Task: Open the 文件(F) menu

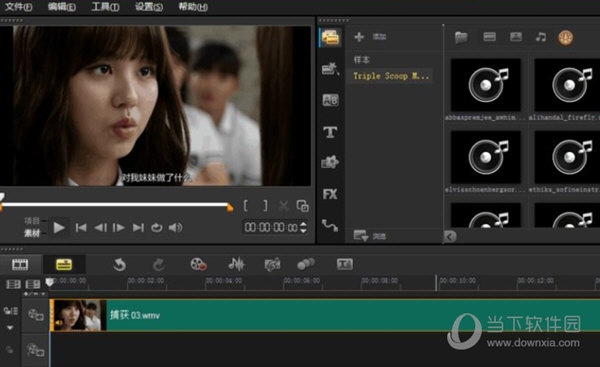Action: (19, 7)
